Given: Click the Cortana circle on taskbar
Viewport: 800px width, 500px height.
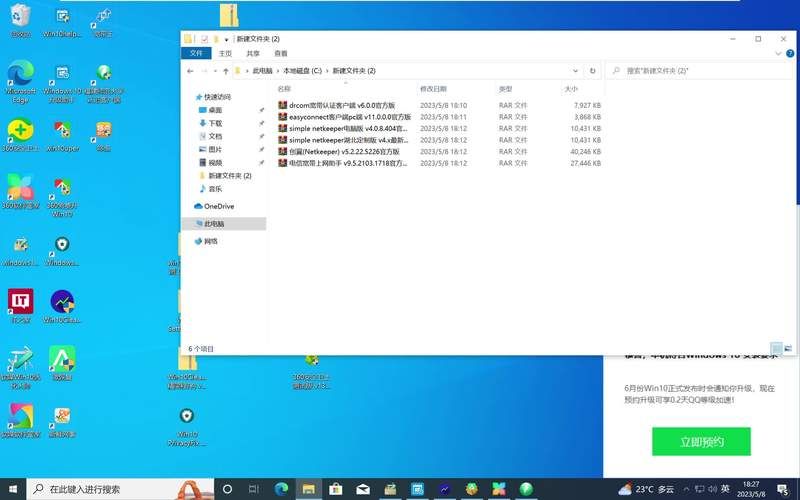Looking at the screenshot, I should point(228,489).
